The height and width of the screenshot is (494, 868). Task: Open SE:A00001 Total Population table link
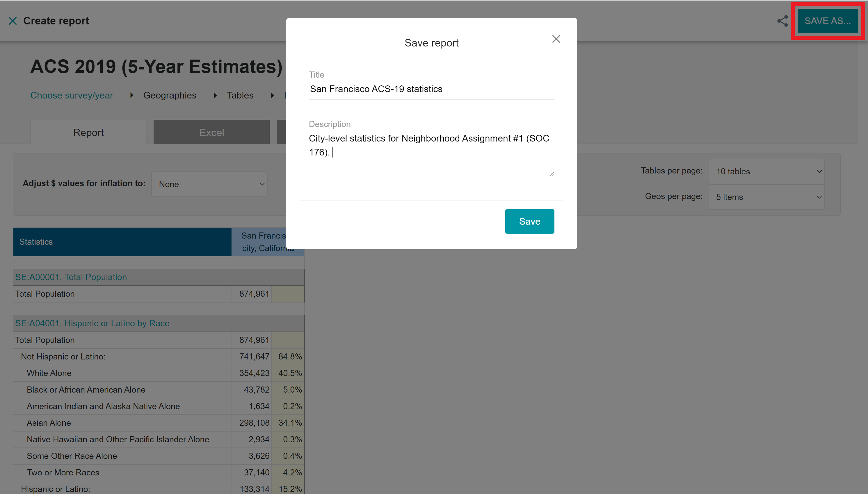[x=71, y=277]
